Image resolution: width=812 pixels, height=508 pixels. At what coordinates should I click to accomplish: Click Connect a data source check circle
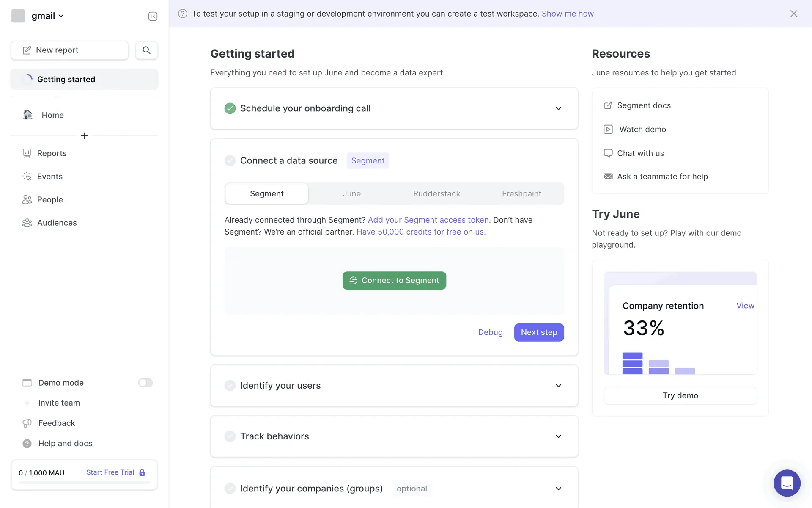[230, 160]
